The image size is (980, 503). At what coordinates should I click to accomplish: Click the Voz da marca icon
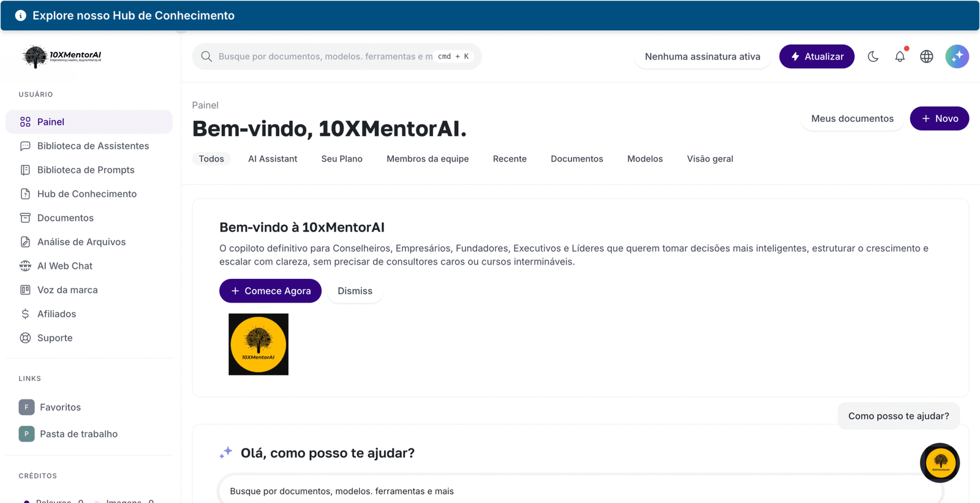coord(25,289)
